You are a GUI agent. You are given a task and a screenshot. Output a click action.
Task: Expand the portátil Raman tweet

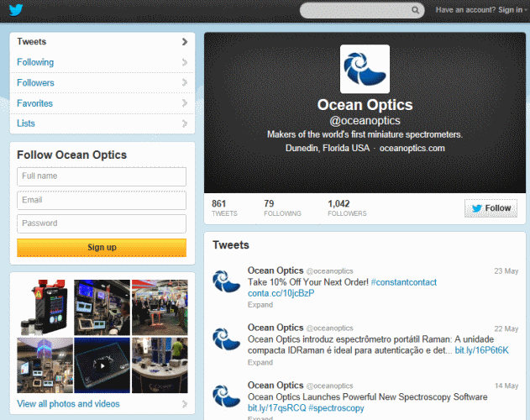coord(260,363)
